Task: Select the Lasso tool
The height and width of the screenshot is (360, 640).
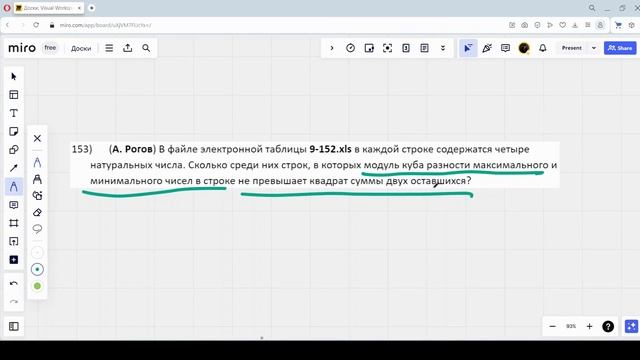Action: click(x=37, y=229)
